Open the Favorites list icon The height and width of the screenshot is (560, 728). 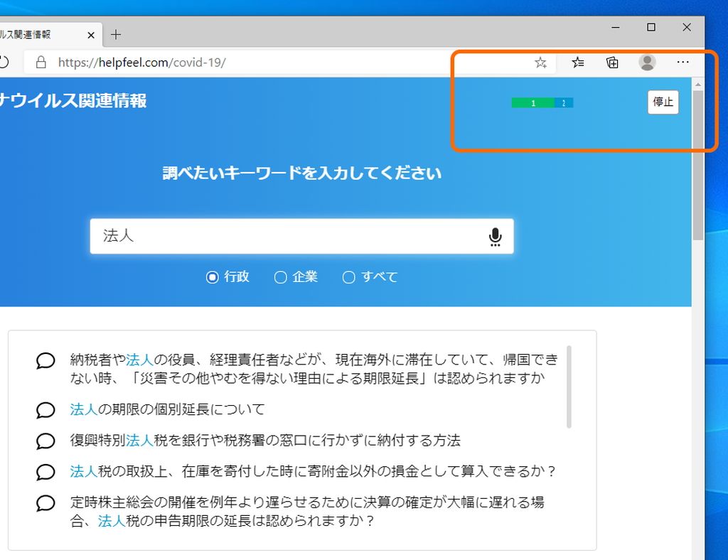(577, 63)
